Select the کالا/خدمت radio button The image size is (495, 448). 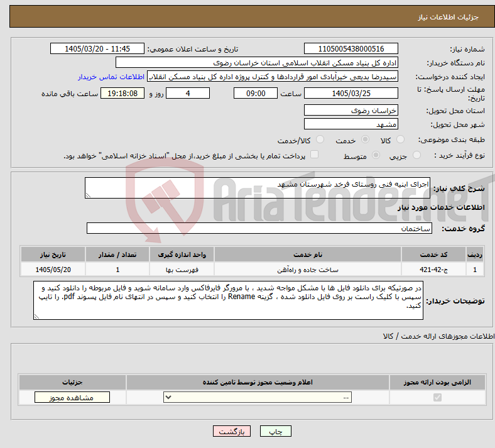(x=320, y=139)
